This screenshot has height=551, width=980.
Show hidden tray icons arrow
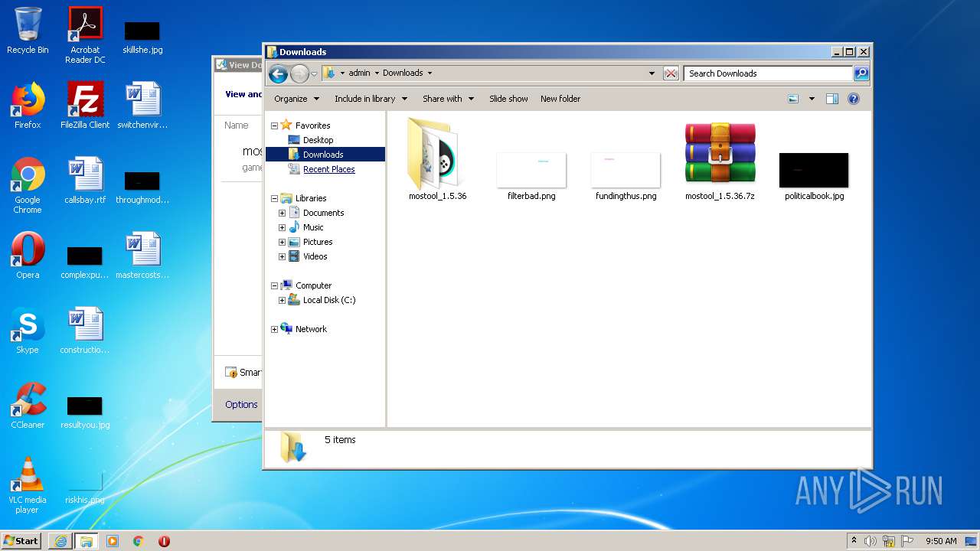pos(854,541)
